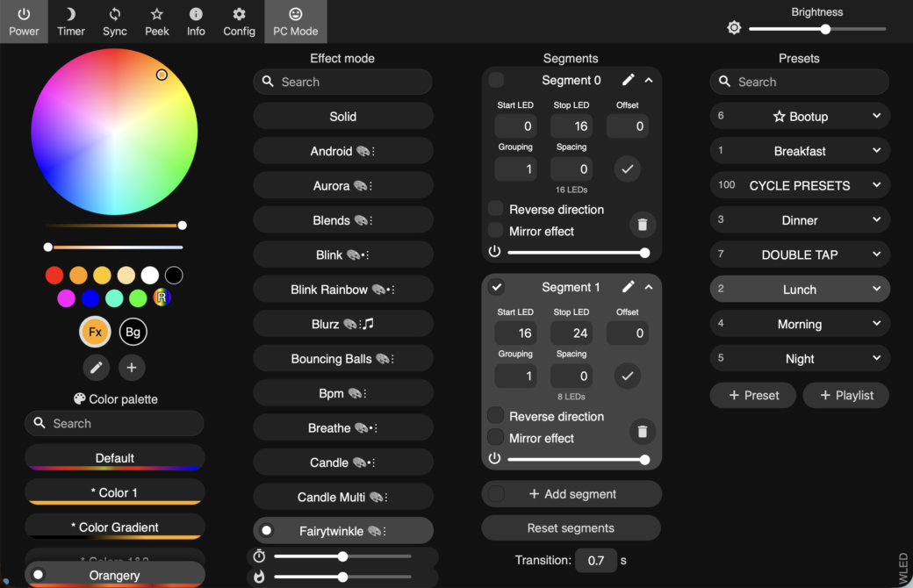
Task: Enable Mirror effect on Segment 1
Action: pyautogui.click(x=496, y=437)
